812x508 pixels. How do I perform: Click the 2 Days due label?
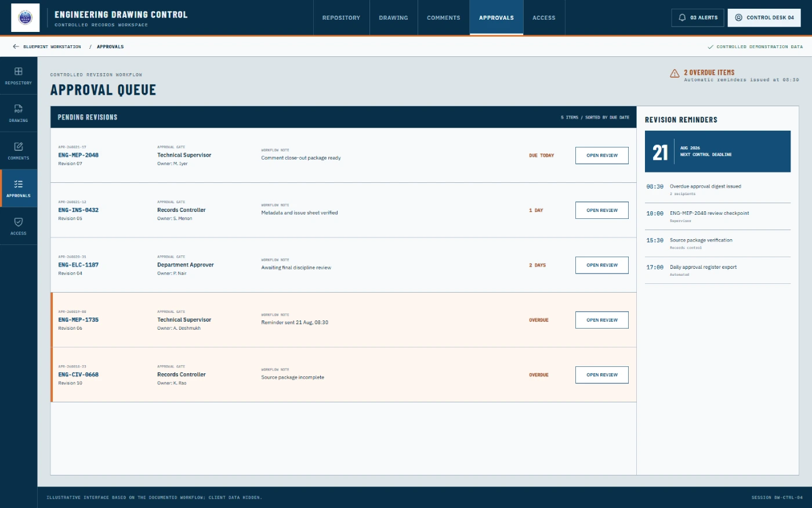tap(538, 265)
